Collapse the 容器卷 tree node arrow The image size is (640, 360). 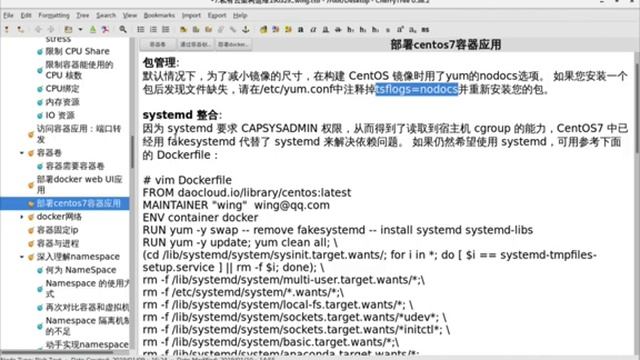click(x=22, y=153)
